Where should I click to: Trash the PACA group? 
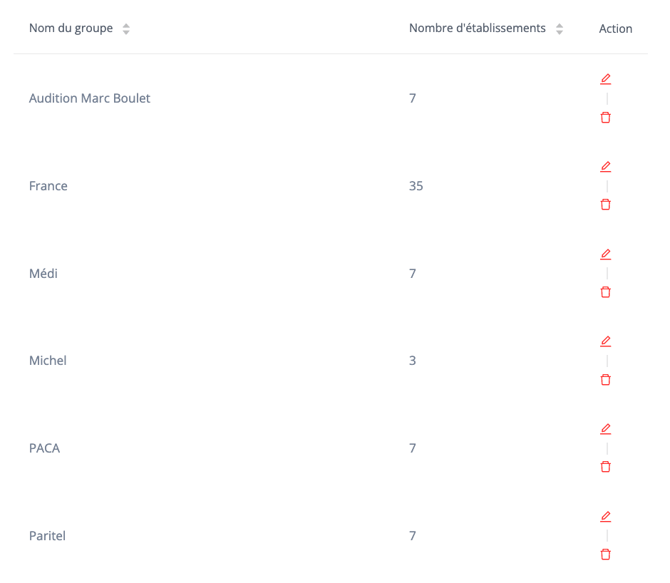point(605,467)
